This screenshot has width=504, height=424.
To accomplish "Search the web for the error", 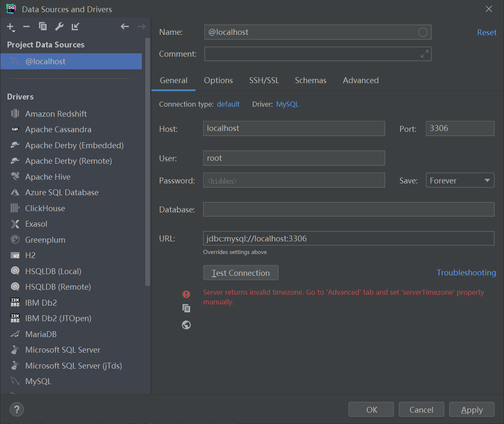I will [186, 325].
